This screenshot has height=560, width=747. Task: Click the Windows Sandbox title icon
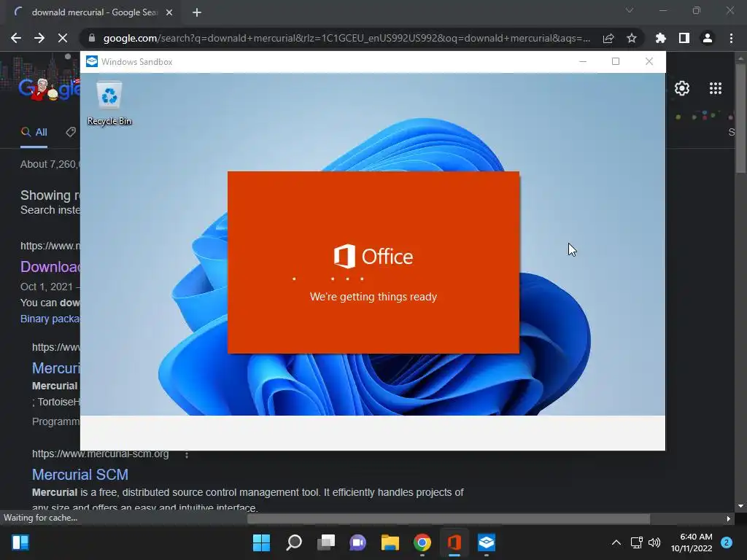point(92,61)
